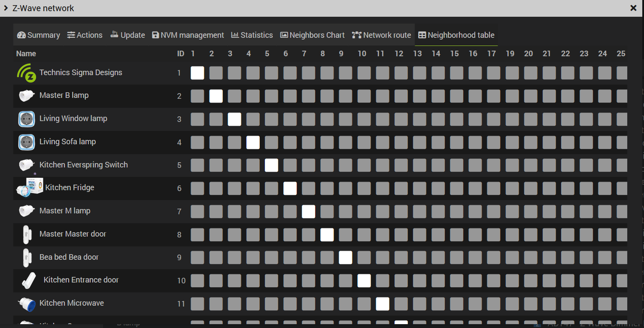Click the column 3 cell in Living Sofa lamp row
Viewport: 644px width, 328px height.
click(x=234, y=142)
